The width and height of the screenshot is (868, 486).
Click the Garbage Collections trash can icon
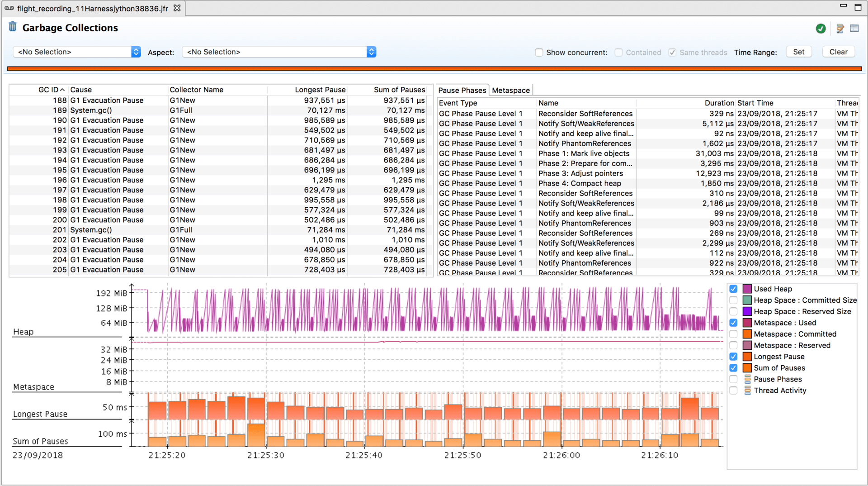tap(13, 27)
